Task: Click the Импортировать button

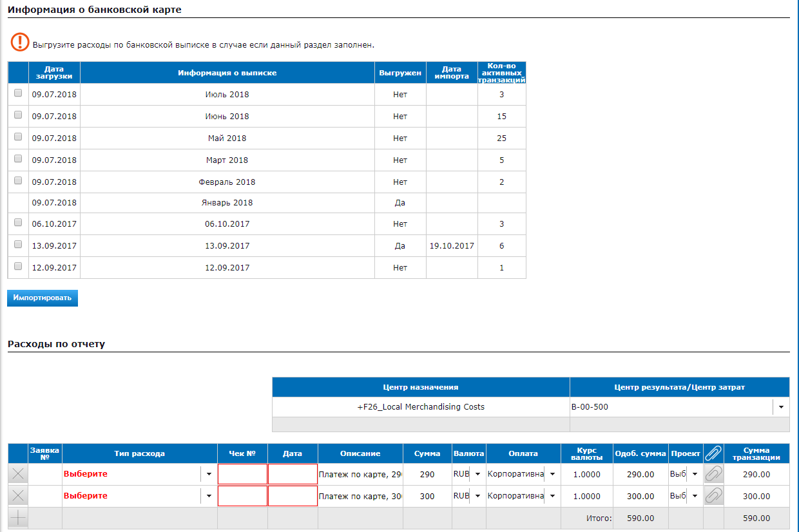Action: coord(43,298)
